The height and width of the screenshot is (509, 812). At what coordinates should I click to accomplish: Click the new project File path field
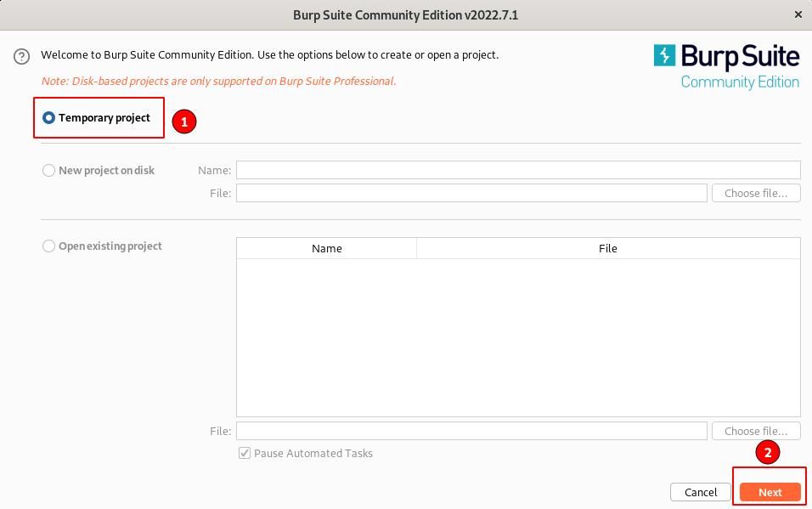(471, 193)
